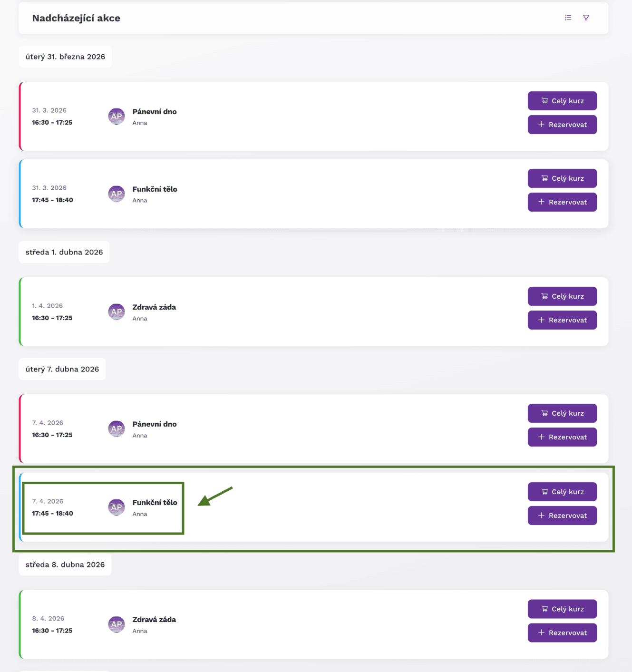
Task: Click AP avatar for Pánevní dno on 31. 3.
Action: (x=117, y=117)
